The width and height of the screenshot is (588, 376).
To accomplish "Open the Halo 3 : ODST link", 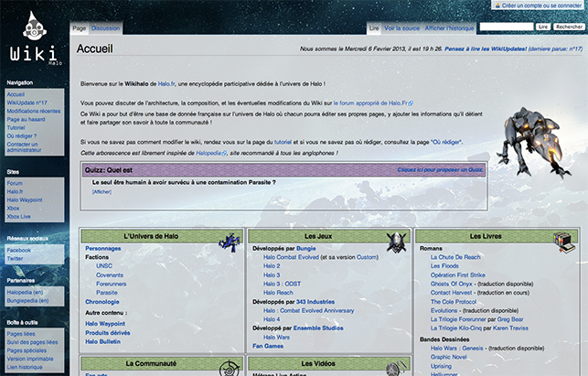I will (x=282, y=285).
